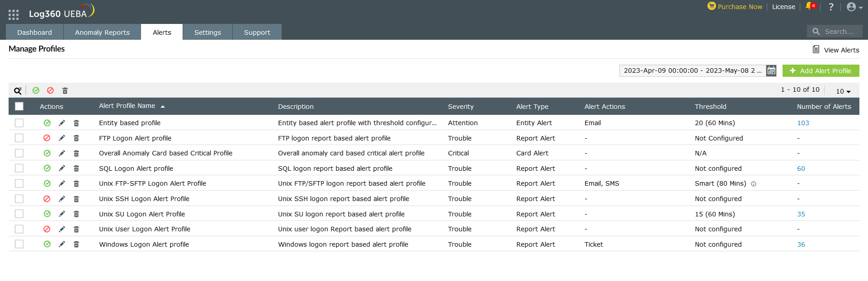Click the table search icon in toolbar
Image resolution: width=868 pixels, height=281 pixels.
18,91
